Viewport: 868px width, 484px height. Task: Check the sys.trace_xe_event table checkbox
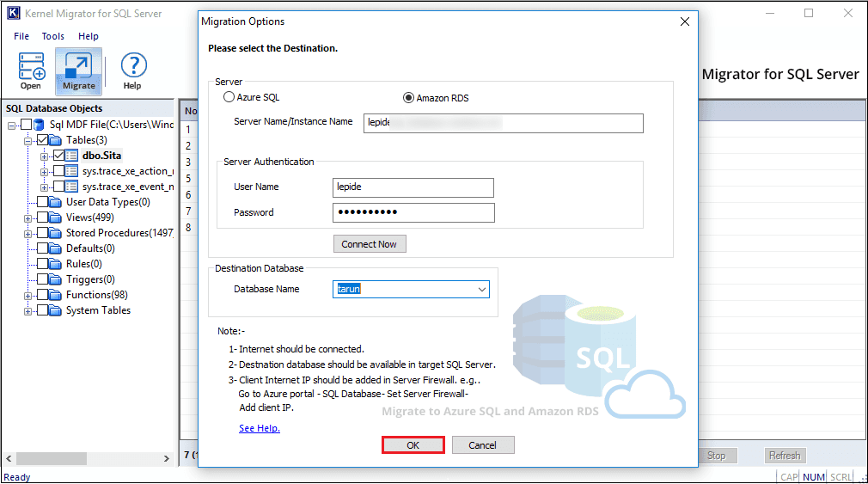(58, 187)
